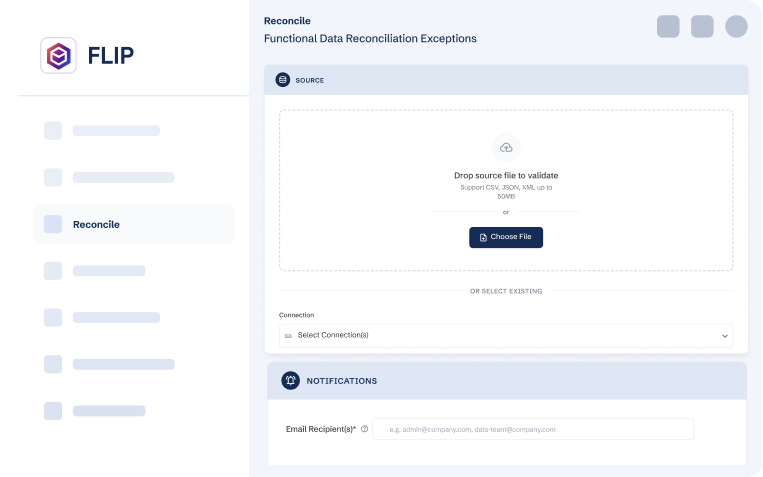Viewport: 763px width, 477px height.
Task: Click the second square button in header
Action: coord(702,27)
